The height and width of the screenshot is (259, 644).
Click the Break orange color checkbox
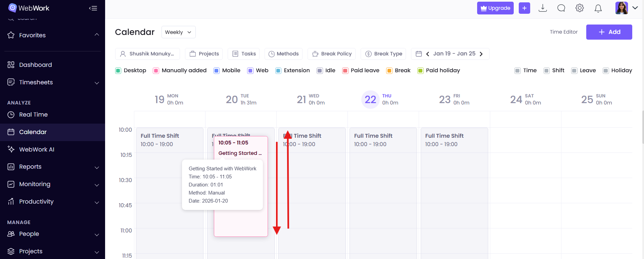(x=389, y=71)
